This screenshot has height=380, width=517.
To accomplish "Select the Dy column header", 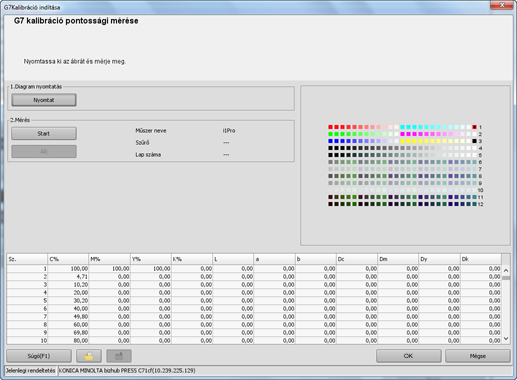I will [x=439, y=259].
